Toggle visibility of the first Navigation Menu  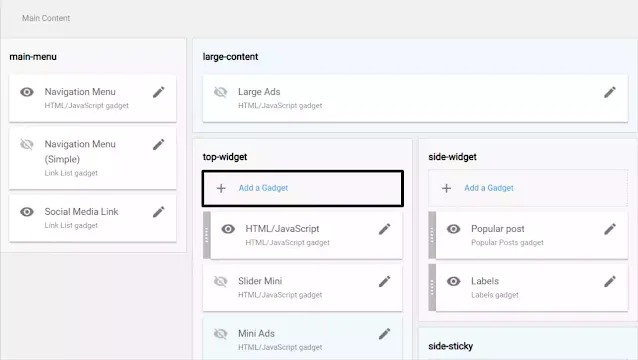tap(27, 92)
